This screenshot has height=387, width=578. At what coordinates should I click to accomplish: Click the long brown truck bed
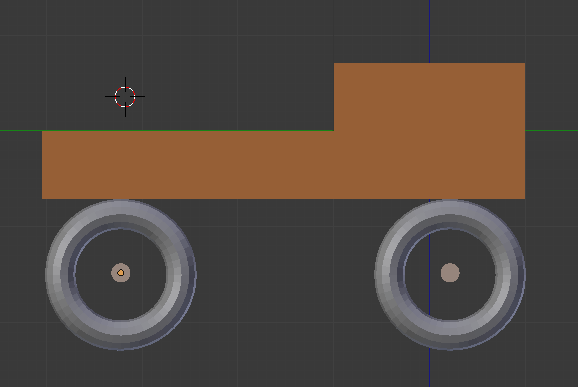pos(188,165)
